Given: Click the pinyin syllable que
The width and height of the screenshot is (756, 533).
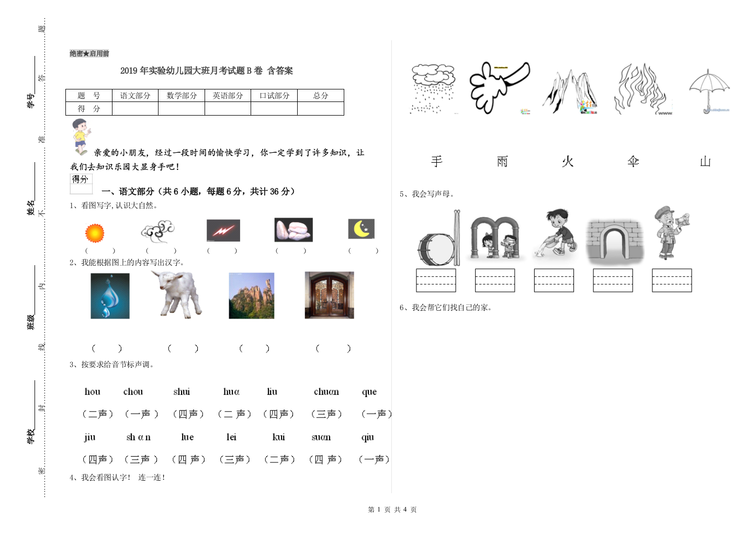Looking at the screenshot, I should click(369, 392).
